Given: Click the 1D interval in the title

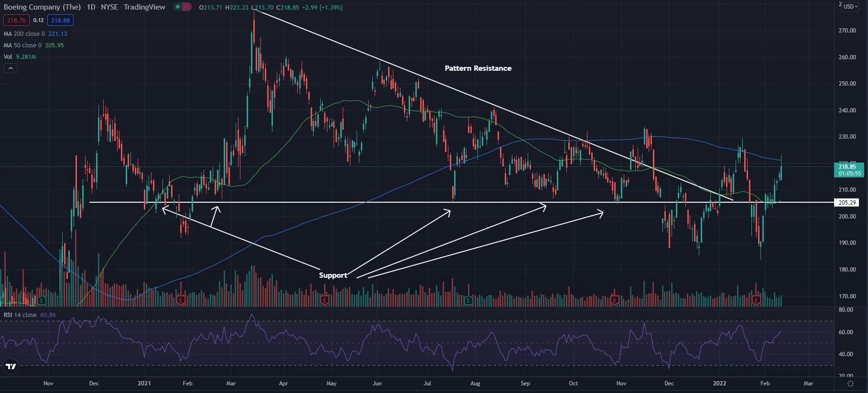Looking at the screenshot, I should coord(91,7).
